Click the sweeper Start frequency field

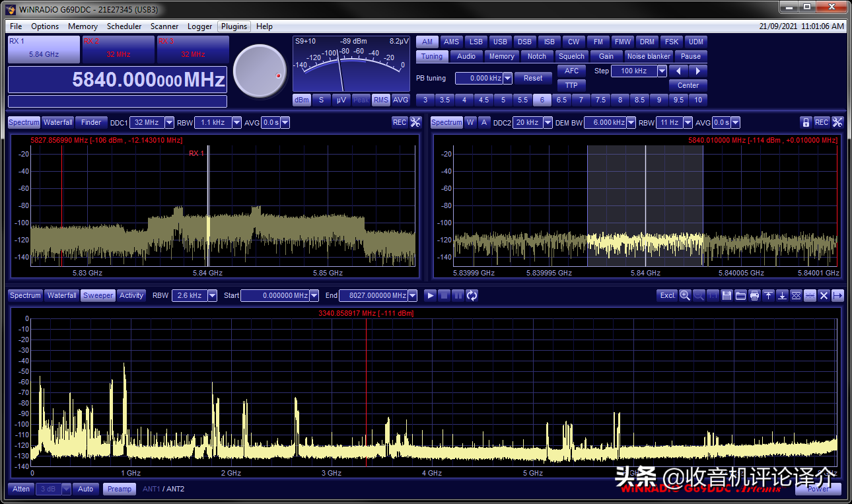(x=275, y=295)
